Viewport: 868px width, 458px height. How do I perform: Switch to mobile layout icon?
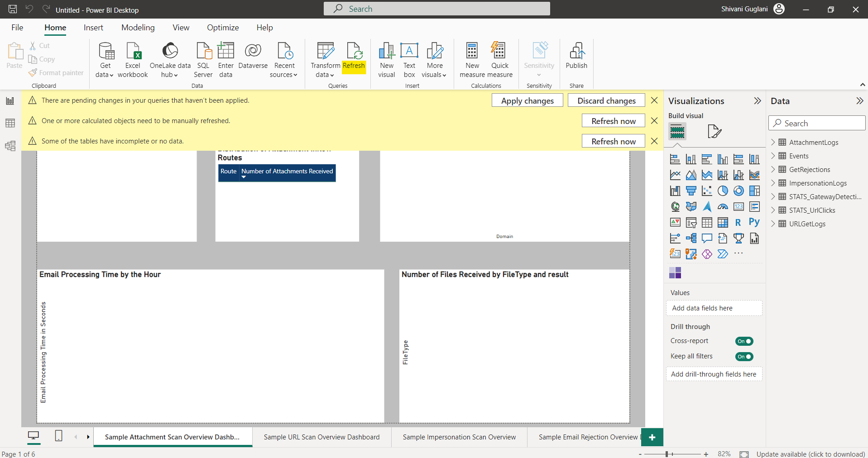(x=58, y=436)
